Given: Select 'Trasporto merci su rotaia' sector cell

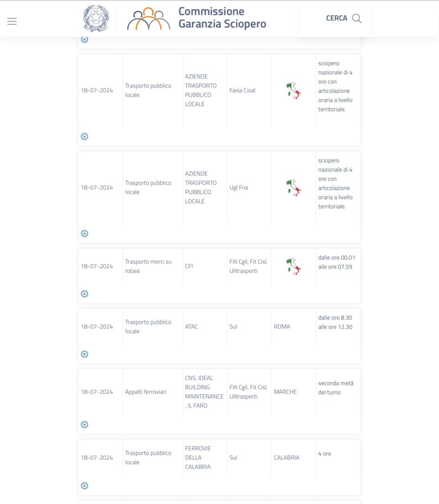Looking at the screenshot, I should pyautogui.click(x=148, y=266).
